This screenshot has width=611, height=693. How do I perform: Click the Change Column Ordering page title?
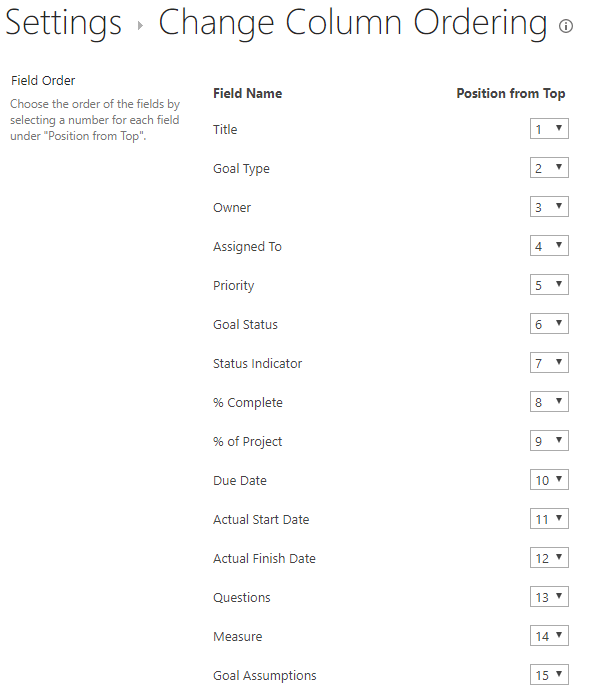click(352, 23)
